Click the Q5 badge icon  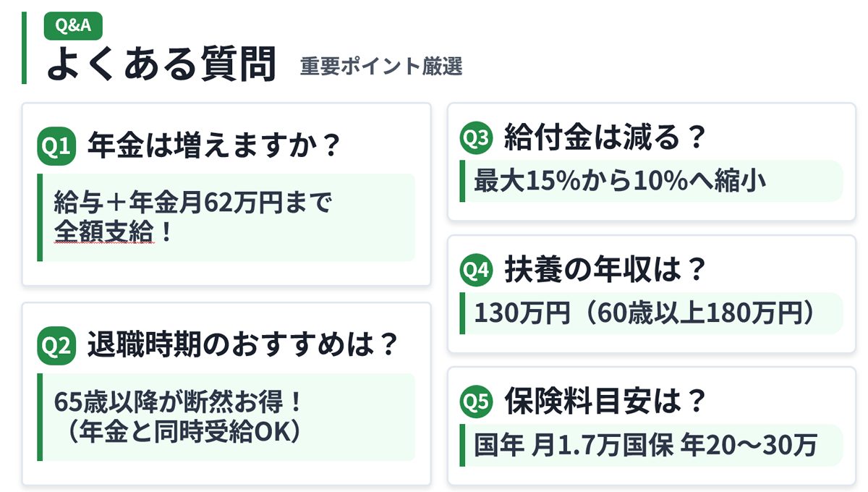pyautogui.click(x=476, y=402)
